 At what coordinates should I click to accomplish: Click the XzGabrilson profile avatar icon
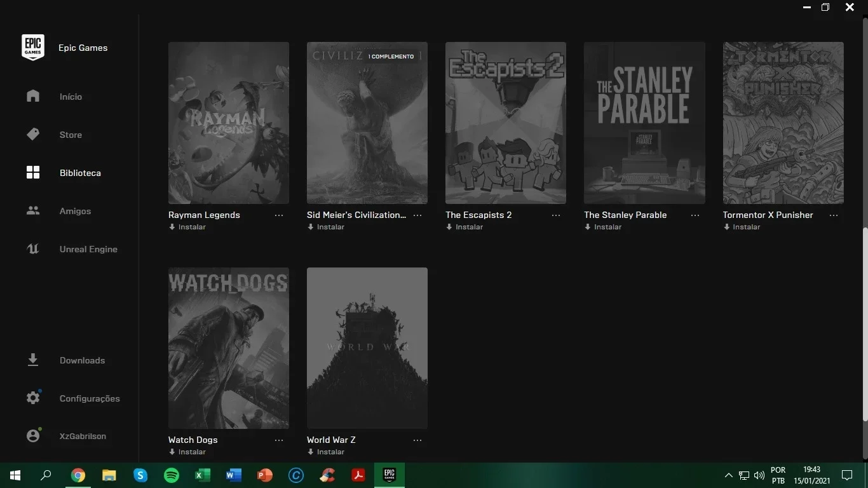click(x=33, y=436)
